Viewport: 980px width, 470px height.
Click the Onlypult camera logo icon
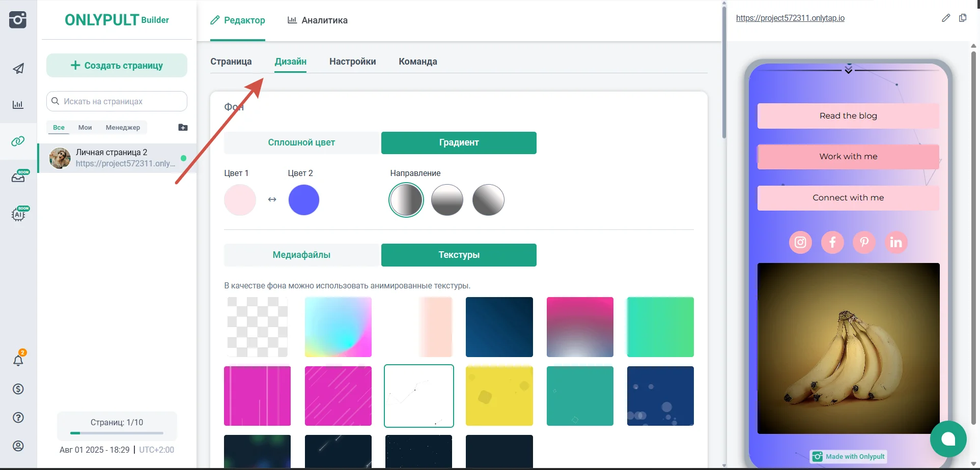pos(18,20)
